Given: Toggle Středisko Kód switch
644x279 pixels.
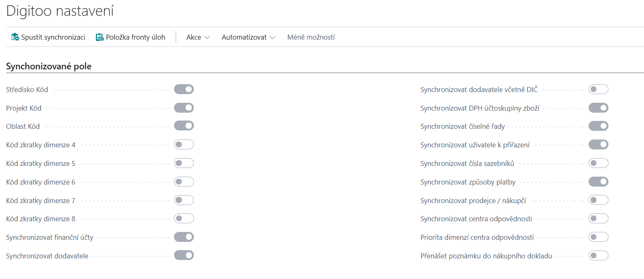Looking at the screenshot, I should tap(184, 89).
